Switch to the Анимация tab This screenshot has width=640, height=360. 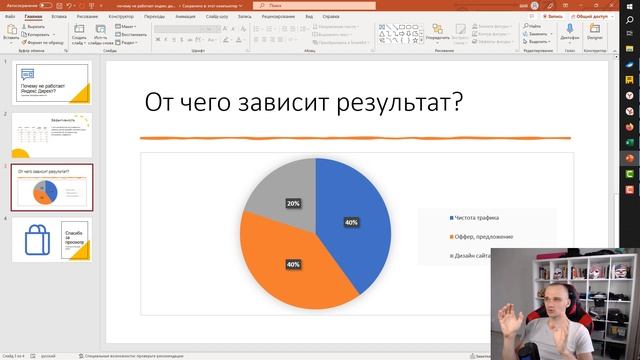coord(185,17)
